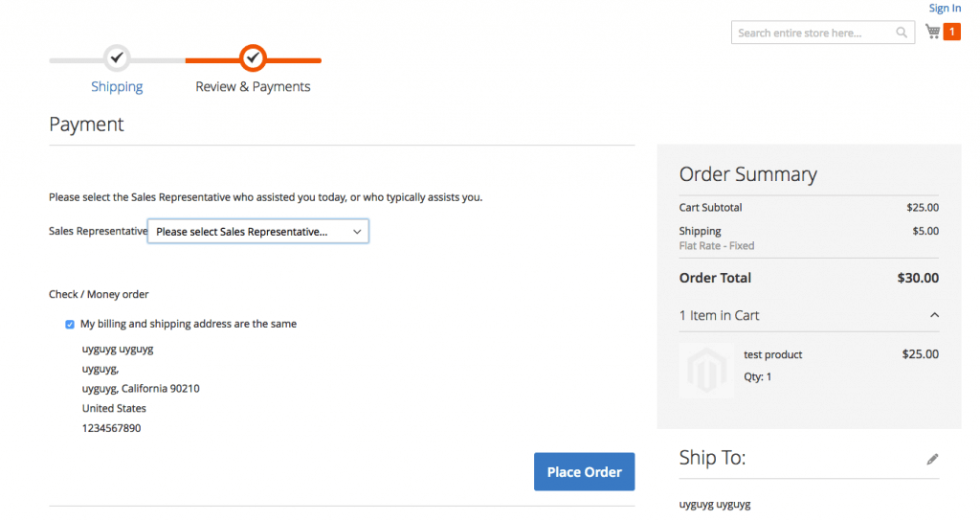Click the orange cart item count badge
The image size is (980, 521).
pos(952,33)
